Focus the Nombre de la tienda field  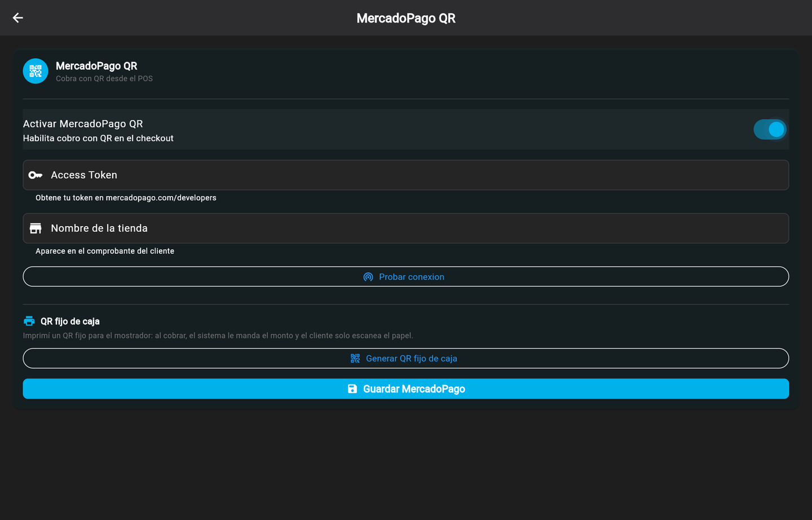tap(406, 228)
